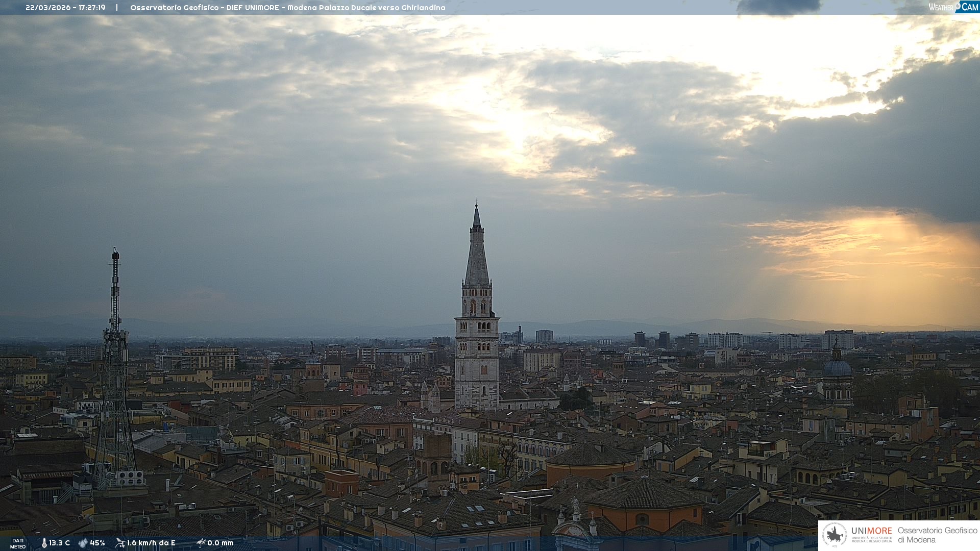Click the rain umbrella icon
This screenshot has width=980, height=551.
coord(201,543)
